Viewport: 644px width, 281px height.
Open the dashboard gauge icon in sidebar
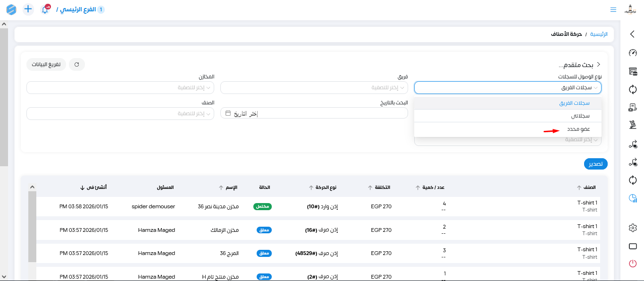point(633,53)
